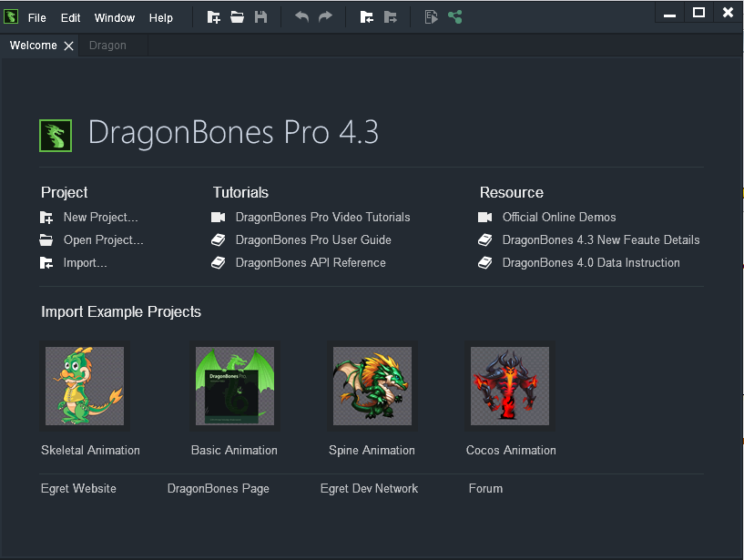Open DragonBones 4.3 New Feaute Details

point(601,240)
